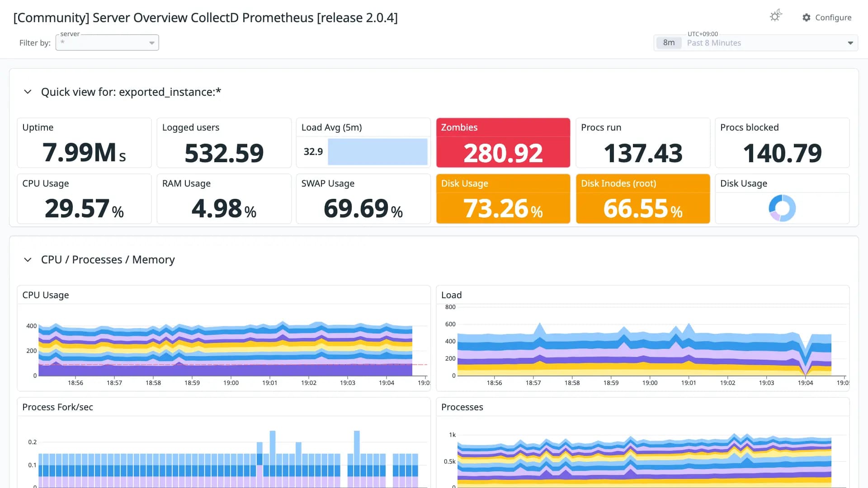868x488 pixels.
Task: Click the CPU Usage 29.57% value
Action: 84,208
